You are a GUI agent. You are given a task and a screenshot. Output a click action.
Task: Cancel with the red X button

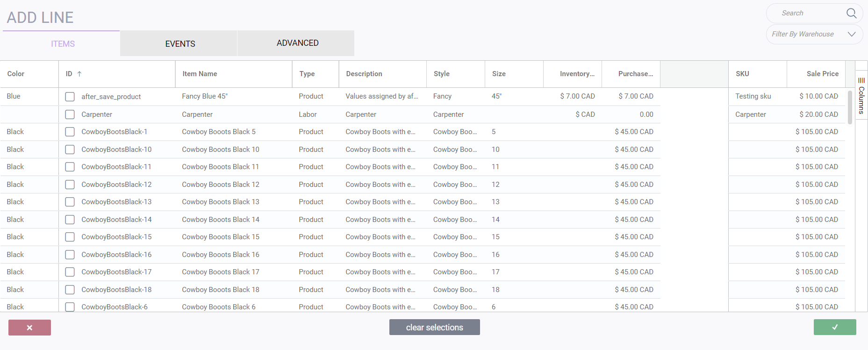29,328
